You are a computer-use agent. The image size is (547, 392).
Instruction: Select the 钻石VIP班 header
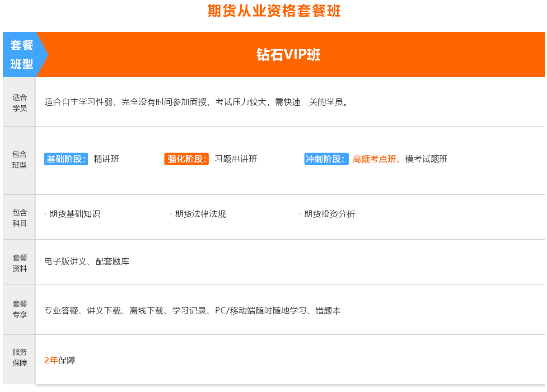pos(289,55)
